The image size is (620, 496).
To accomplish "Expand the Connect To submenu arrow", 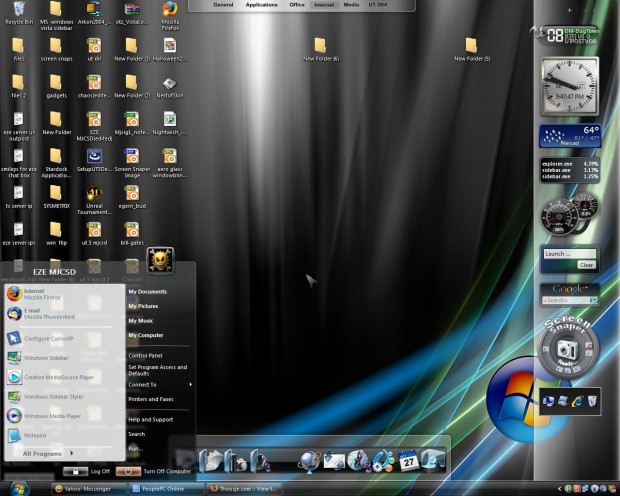I will click(191, 384).
